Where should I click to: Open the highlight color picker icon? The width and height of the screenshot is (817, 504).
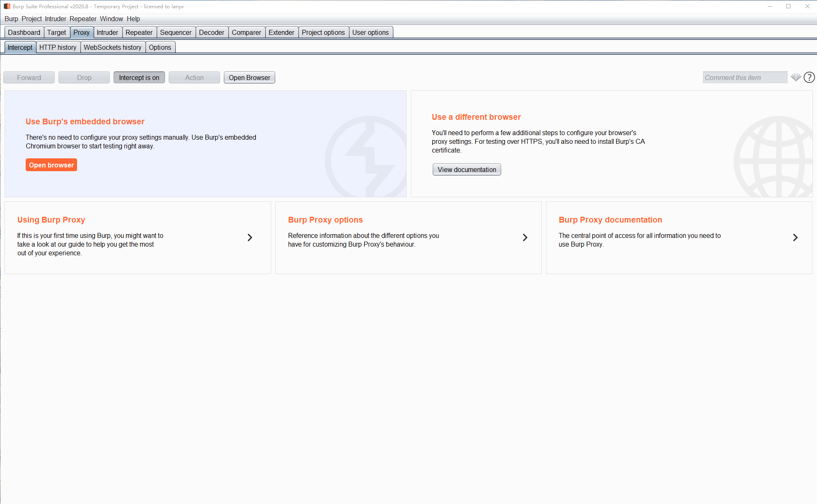click(795, 78)
